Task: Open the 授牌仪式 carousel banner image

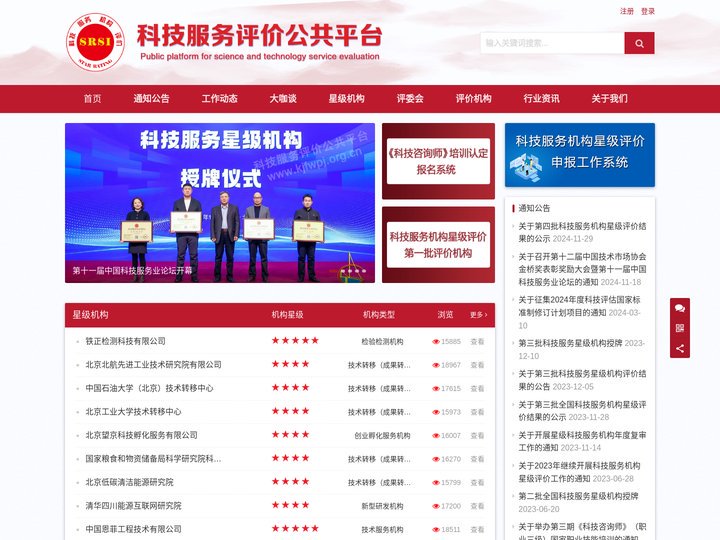Action: pyautogui.click(x=220, y=202)
